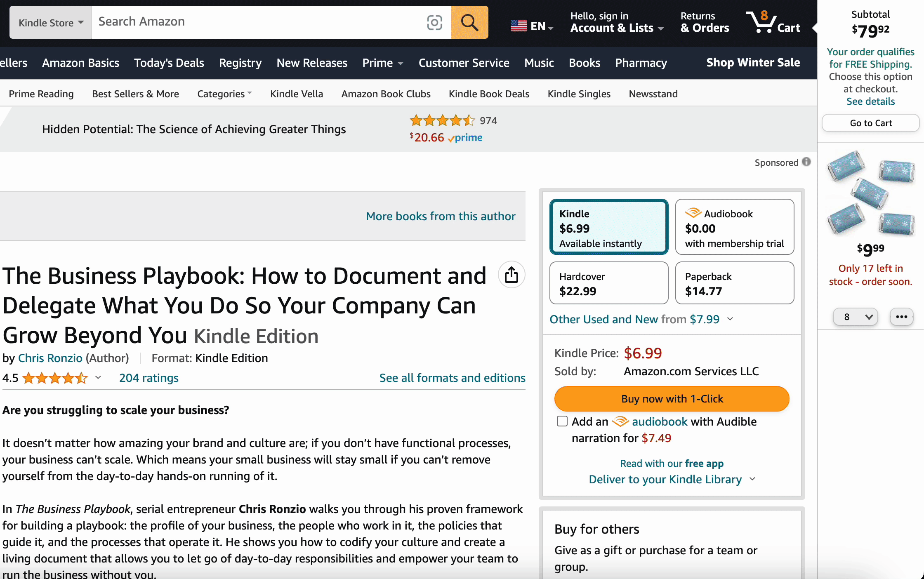This screenshot has height=579, width=924.
Task: Focus the Search Amazon input field
Action: pos(260,22)
